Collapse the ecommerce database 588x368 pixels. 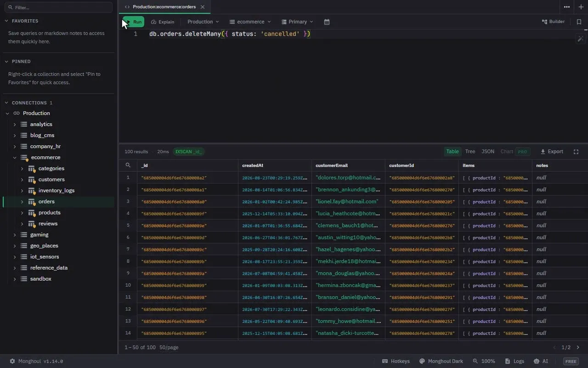coord(15,157)
